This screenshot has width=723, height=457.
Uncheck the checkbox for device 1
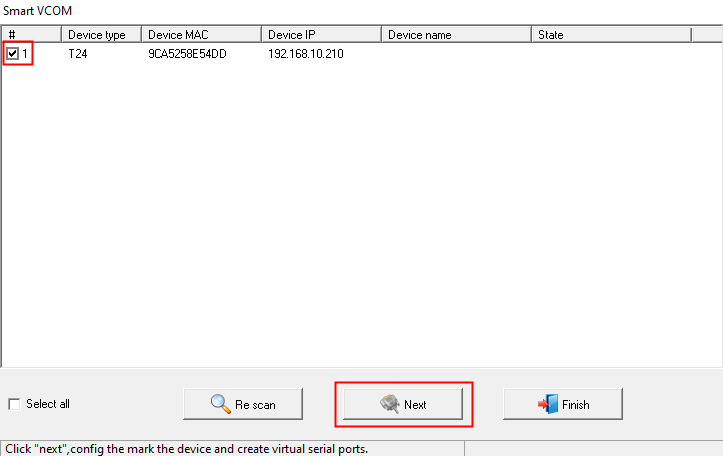(13, 53)
